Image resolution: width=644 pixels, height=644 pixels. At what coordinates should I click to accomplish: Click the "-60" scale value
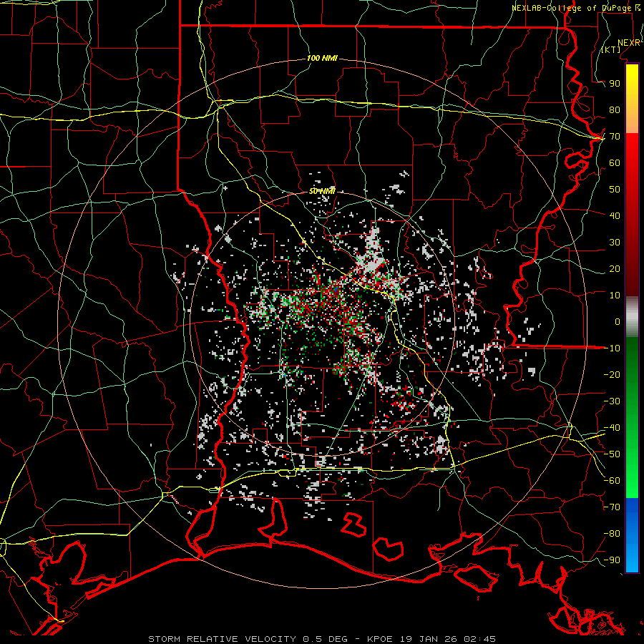612,481
